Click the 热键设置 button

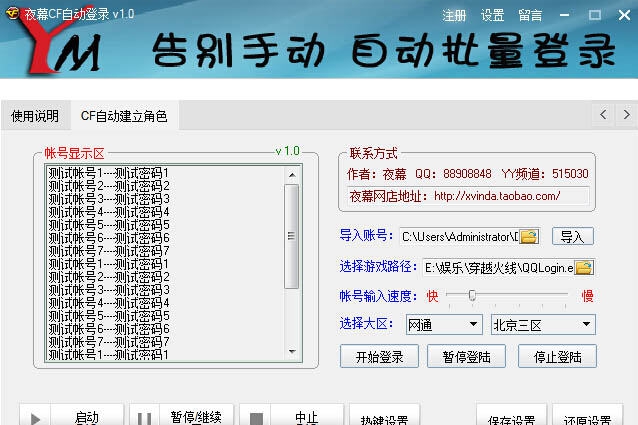click(x=385, y=417)
